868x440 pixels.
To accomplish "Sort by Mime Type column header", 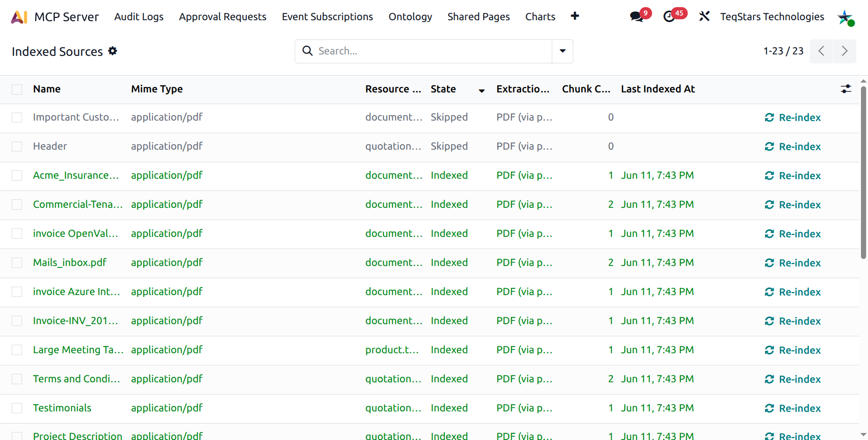I will coord(157,89).
